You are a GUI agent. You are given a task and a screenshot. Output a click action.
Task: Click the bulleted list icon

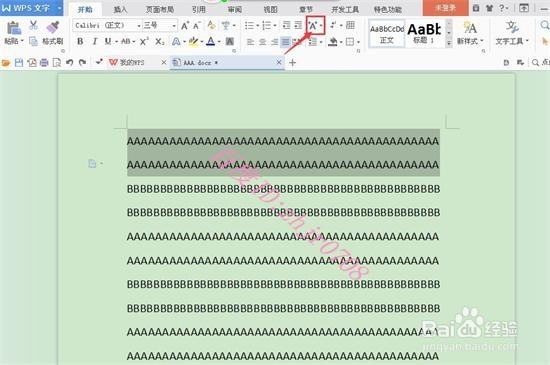[x=249, y=25]
